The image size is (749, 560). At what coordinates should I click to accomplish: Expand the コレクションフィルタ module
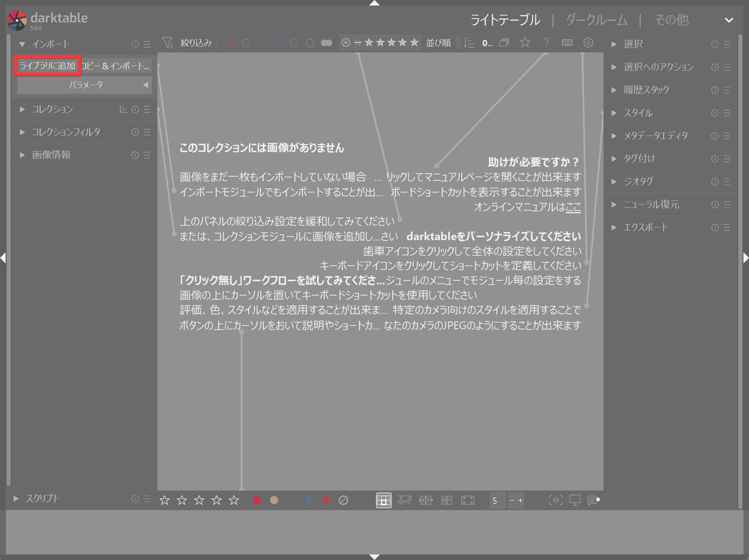point(22,132)
